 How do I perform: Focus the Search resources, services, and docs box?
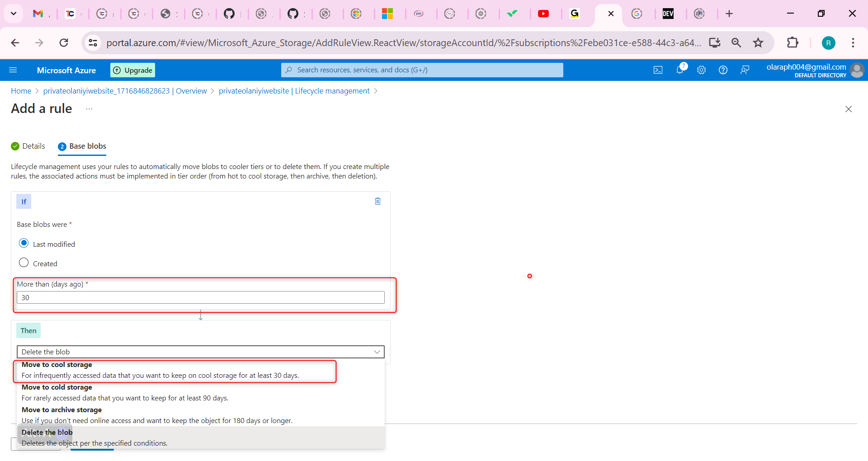(422, 70)
